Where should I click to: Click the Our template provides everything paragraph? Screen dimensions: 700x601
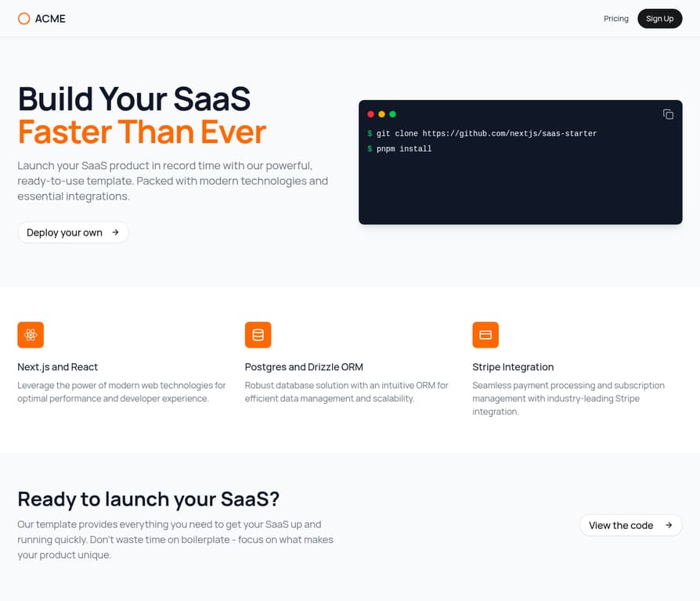(175, 539)
